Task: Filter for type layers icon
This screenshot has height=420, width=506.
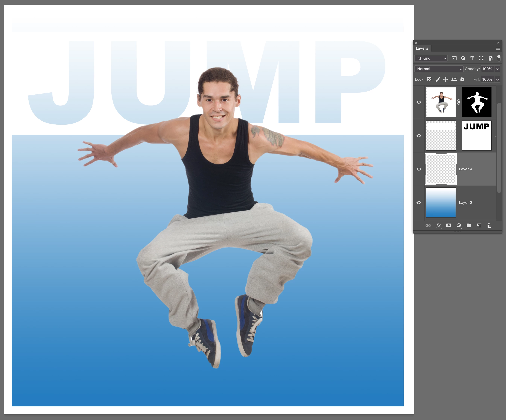Action: point(472,58)
